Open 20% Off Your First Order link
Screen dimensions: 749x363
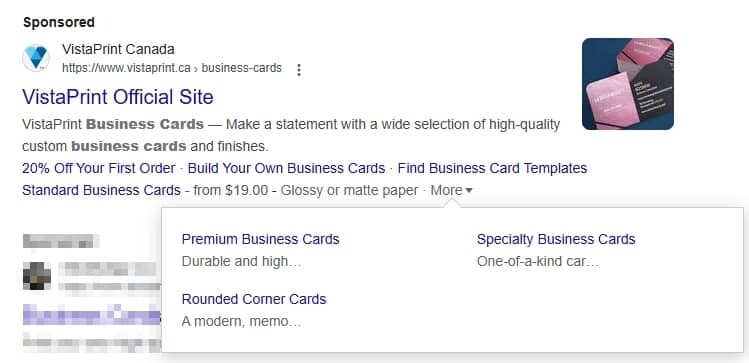click(x=99, y=168)
